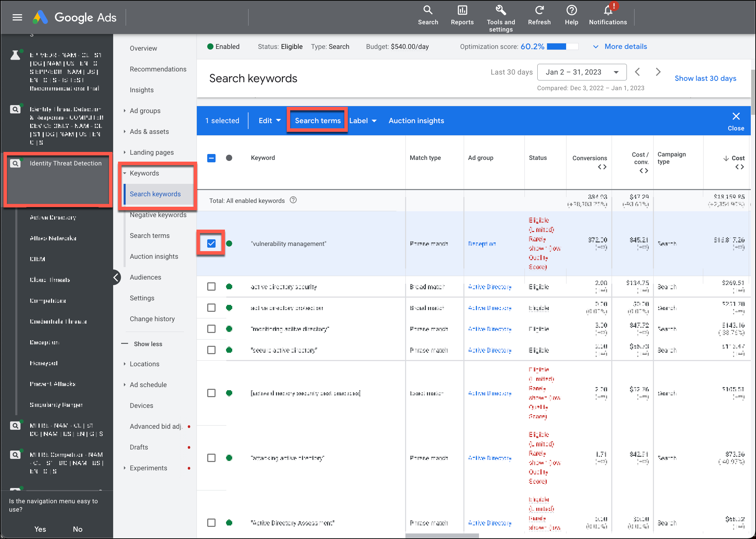
Task: Click the Optimization score progress bar
Action: click(562, 46)
